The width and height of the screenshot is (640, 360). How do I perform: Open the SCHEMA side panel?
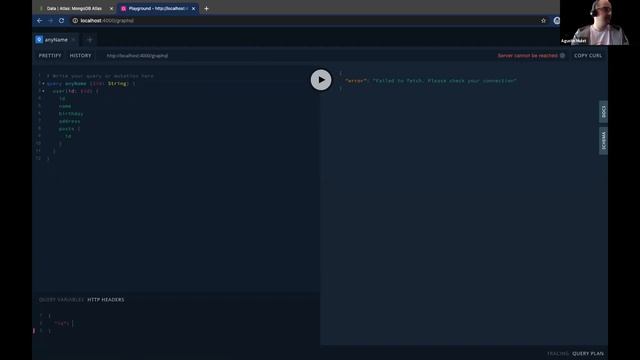pos(603,141)
